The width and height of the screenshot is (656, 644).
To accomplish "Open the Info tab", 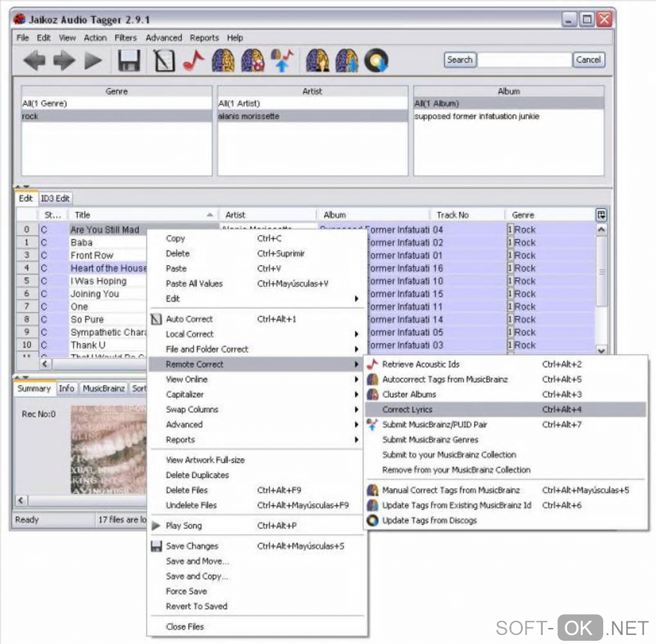I will pyautogui.click(x=66, y=389).
